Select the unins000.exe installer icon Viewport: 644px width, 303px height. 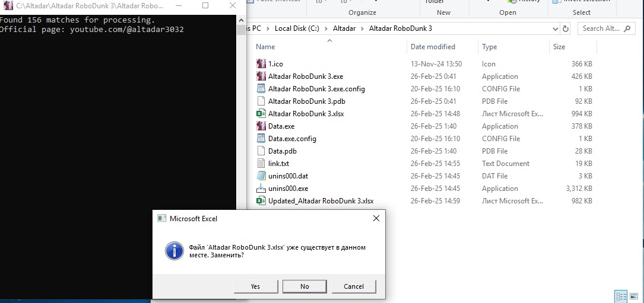tap(261, 189)
